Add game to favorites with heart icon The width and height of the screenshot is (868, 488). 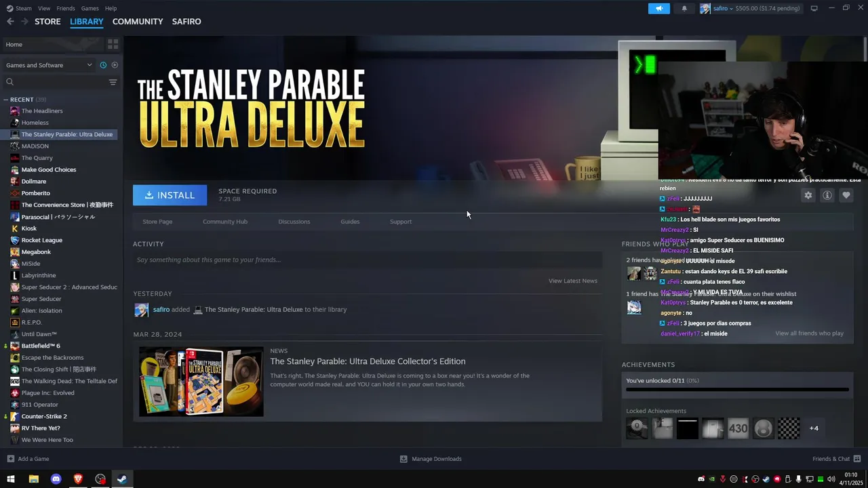[846, 195]
